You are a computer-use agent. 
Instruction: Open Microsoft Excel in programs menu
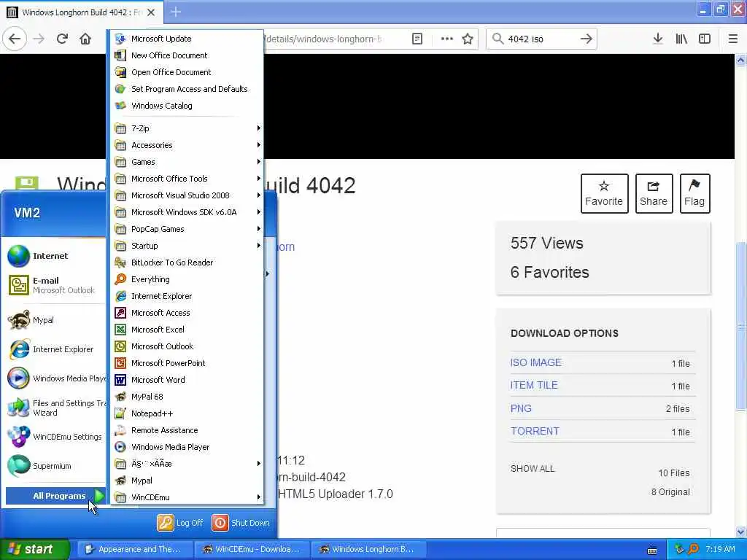point(187,330)
